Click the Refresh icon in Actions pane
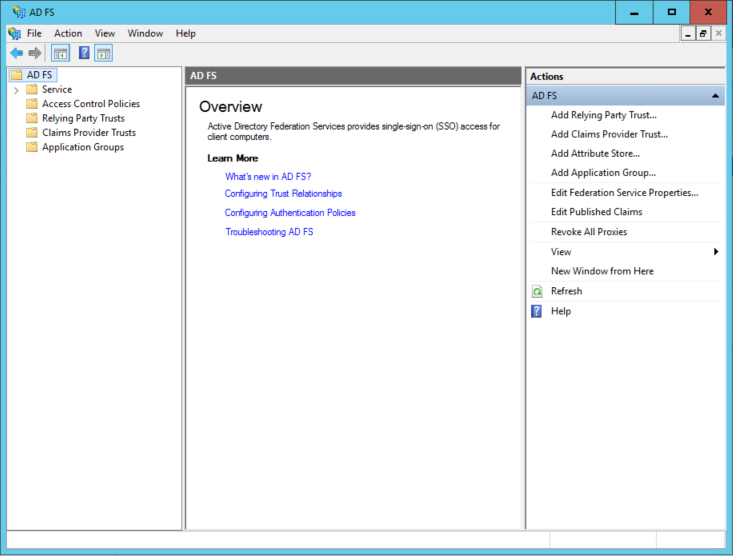Image resolution: width=733 pixels, height=556 pixels. point(537,292)
